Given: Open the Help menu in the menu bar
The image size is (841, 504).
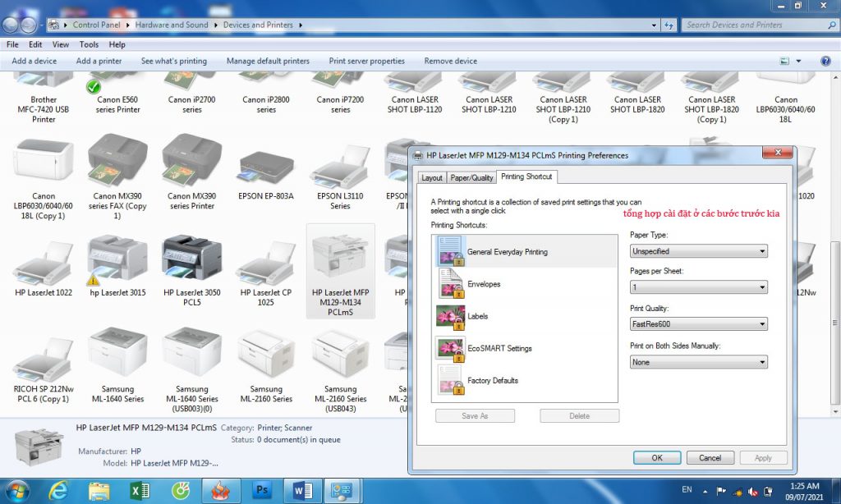Looking at the screenshot, I should point(117,44).
